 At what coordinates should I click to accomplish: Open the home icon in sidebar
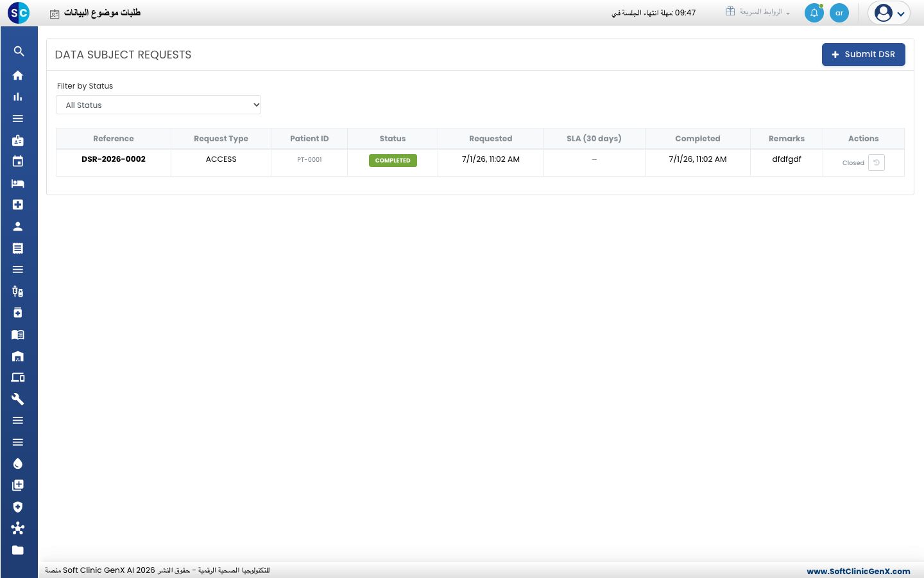(x=18, y=75)
